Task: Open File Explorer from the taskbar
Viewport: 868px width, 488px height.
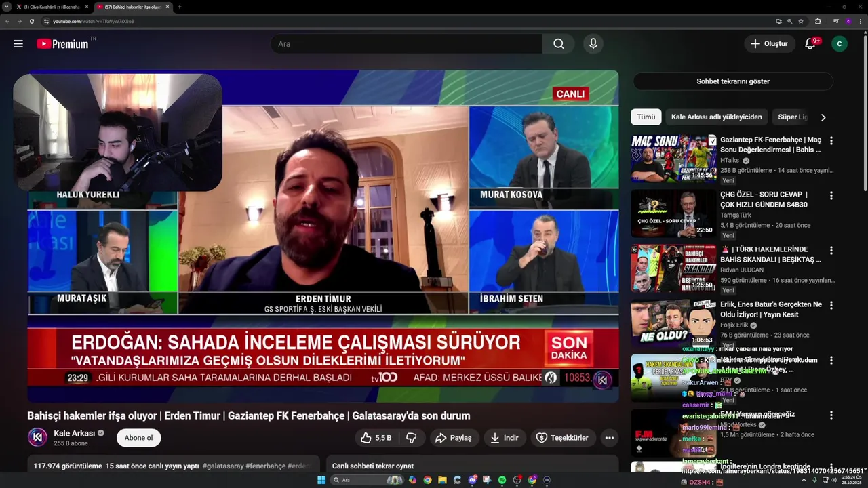Action: (442, 480)
